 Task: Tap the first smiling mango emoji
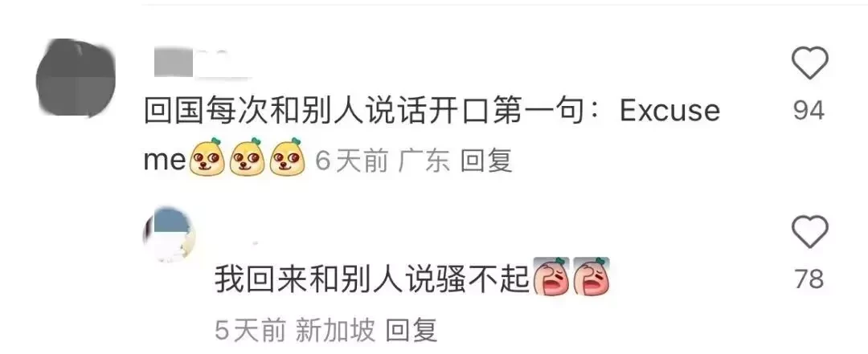tap(207, 157)
